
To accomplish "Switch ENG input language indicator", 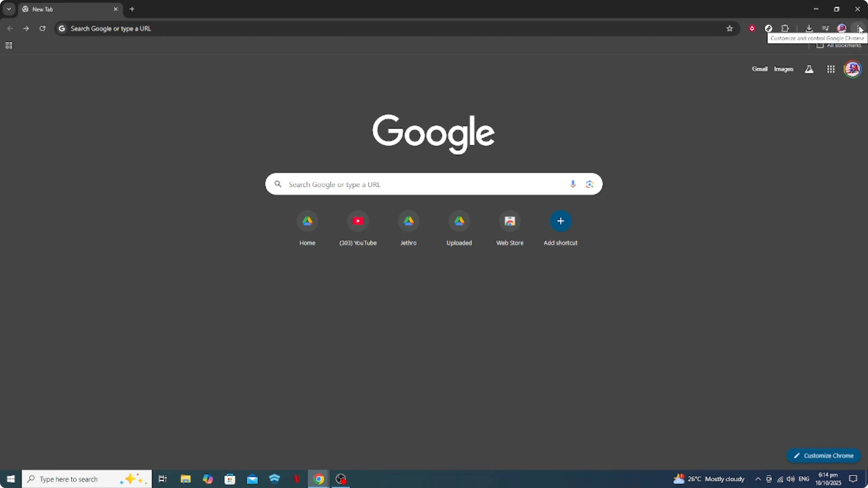I will (804, 479).
